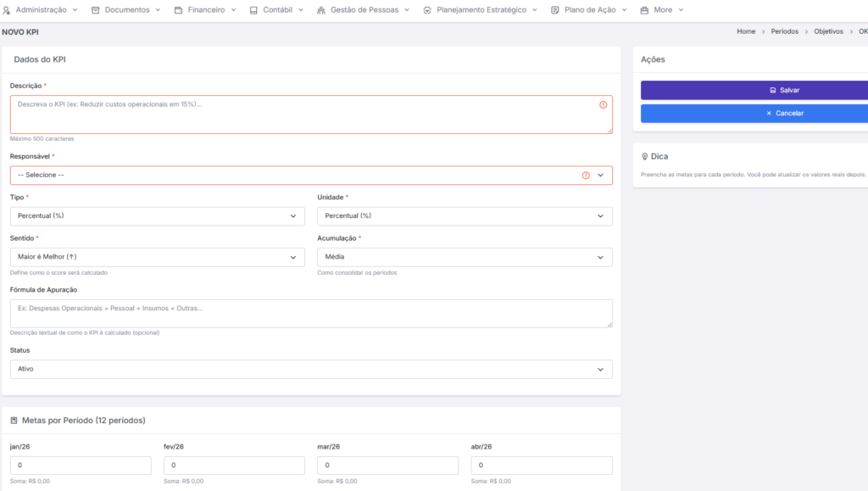This screenshot has height=491, width=868.
Task: Open the Acumulação dropdown
Action: (465, 256)
